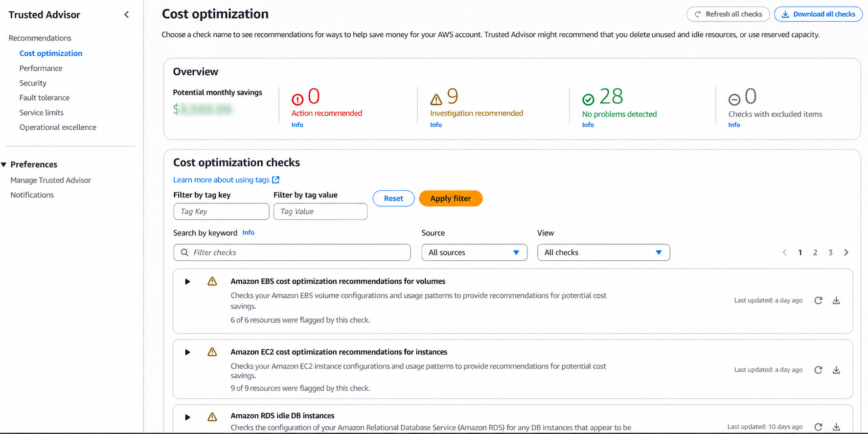Click the No problems detected green checkmark icon
The width and height of the screenshot is (868, 434).
[x=588, y=99]
